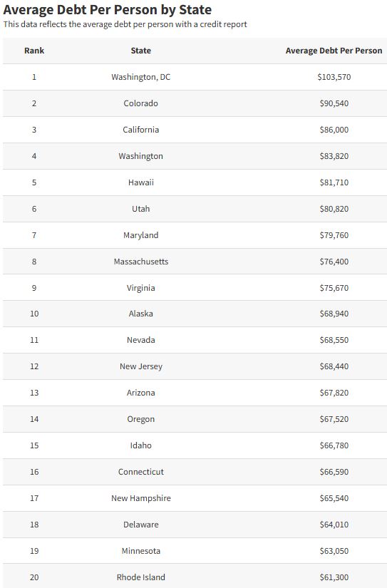Click the Massachusetts state name
The height and width of the screenshot is (588, 387).
click(x=140, y=262)
